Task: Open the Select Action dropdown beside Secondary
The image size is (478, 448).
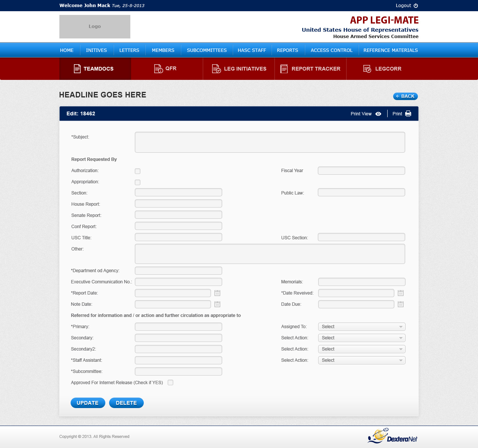Action: (x=361, y=338)
